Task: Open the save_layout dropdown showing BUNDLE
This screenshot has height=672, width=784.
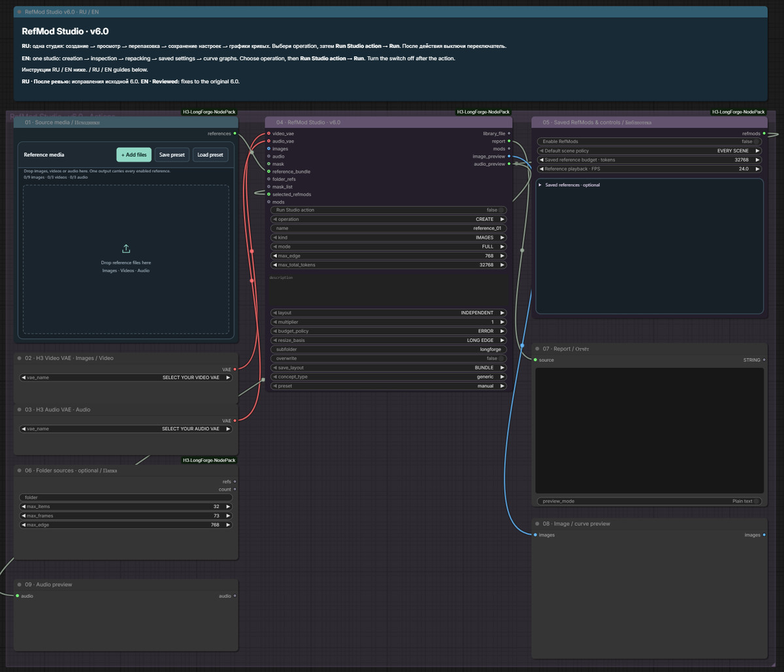Action: (389, 368)
